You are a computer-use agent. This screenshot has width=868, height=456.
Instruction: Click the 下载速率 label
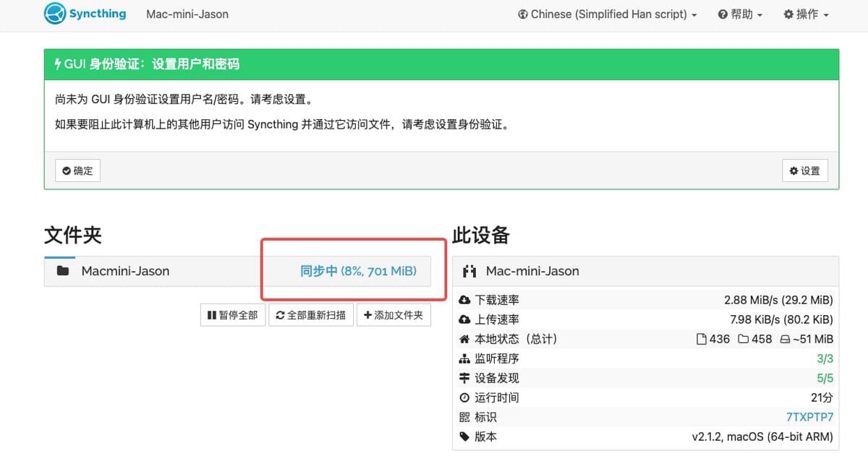pyautogui.click(x=497, y=300)
